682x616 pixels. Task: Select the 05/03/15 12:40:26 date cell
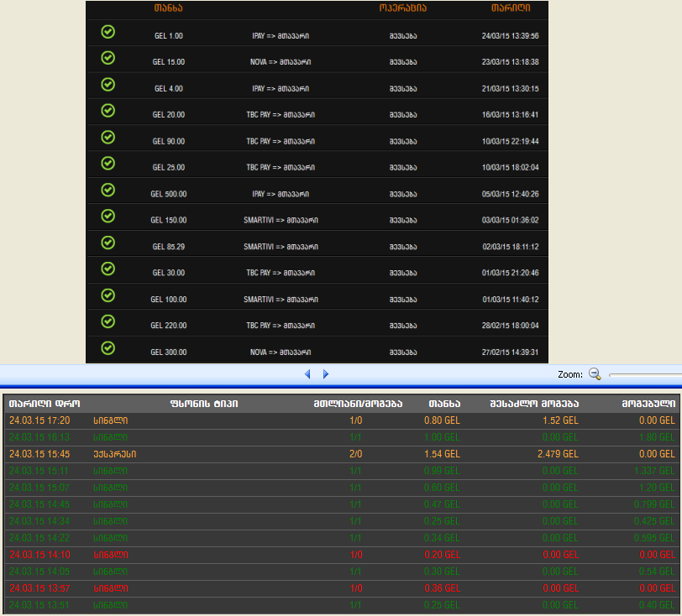510,194
